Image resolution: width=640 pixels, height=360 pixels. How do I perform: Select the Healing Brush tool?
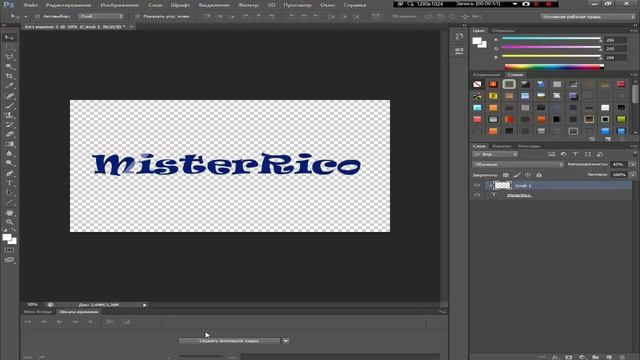click(x=9, y=96)
